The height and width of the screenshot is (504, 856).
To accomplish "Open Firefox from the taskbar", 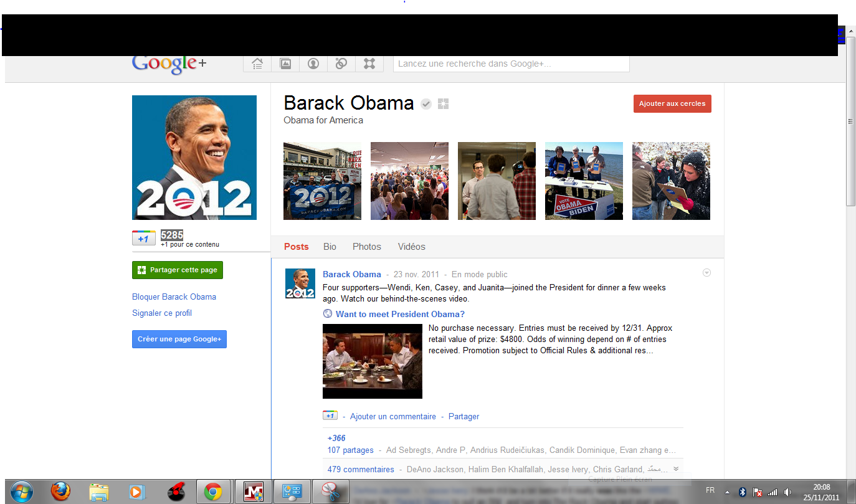I will (x=60, y=492).
